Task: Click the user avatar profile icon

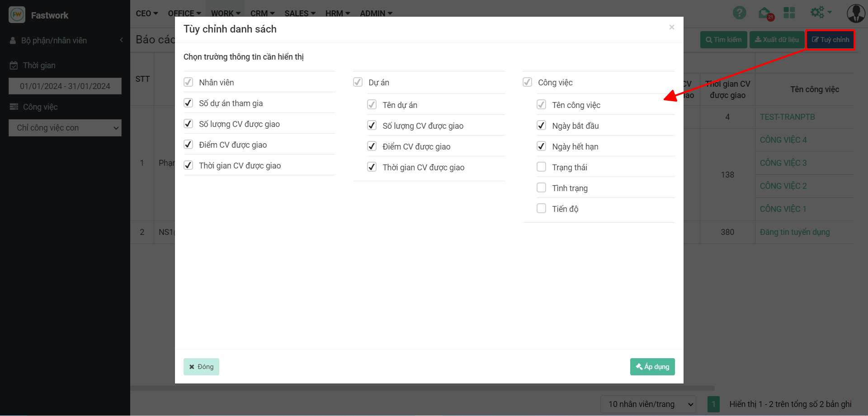Action: tap(855, 13)
